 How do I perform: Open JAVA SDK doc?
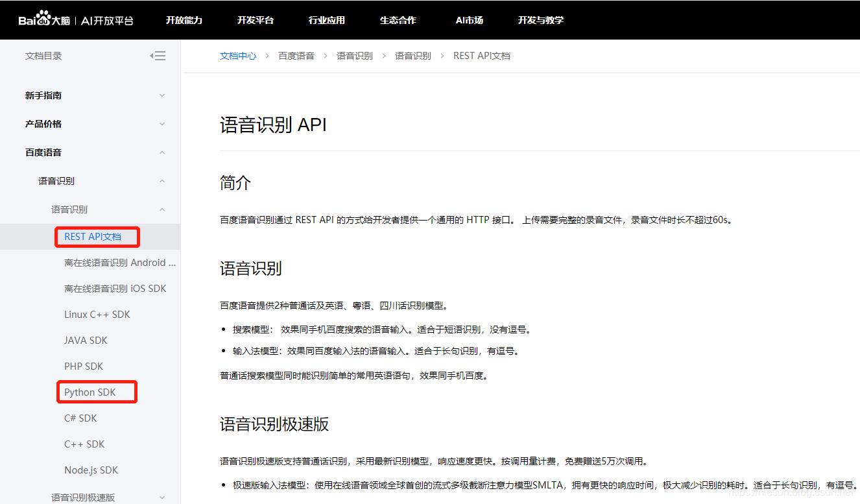tap(86, 341)
